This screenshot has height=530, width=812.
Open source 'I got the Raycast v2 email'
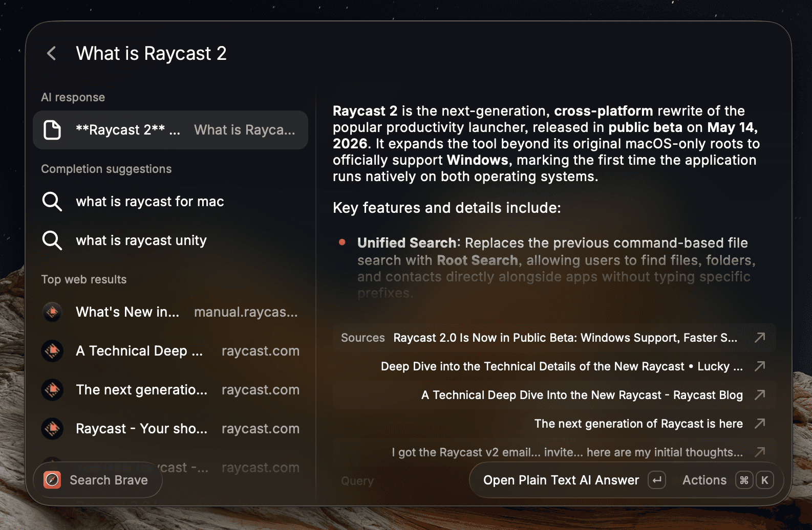(x=554, y=452)
